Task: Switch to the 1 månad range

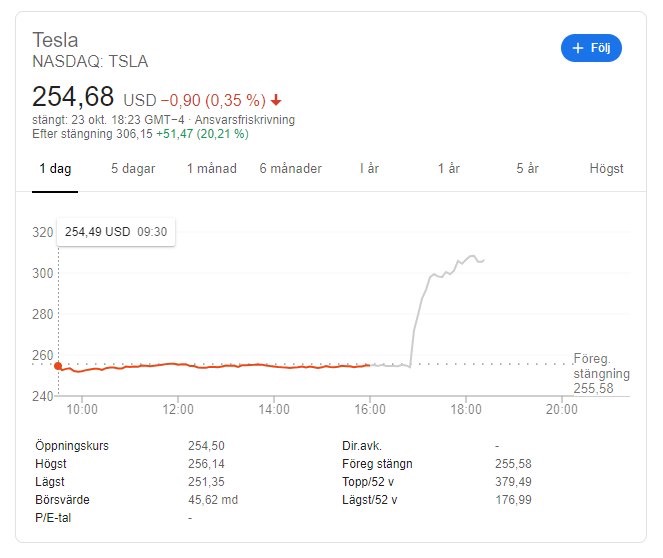Action: tap(211, 169)
